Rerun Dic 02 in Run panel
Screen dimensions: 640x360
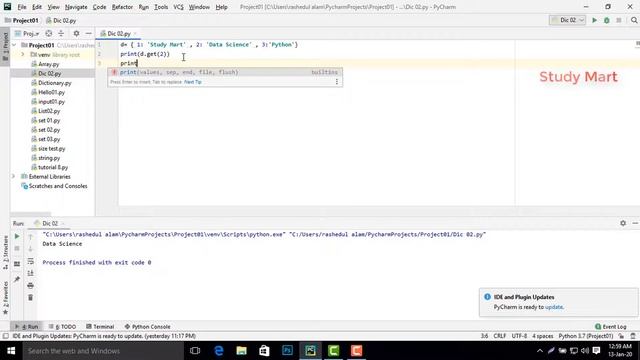pyautogui.click(x=17, y=236)
